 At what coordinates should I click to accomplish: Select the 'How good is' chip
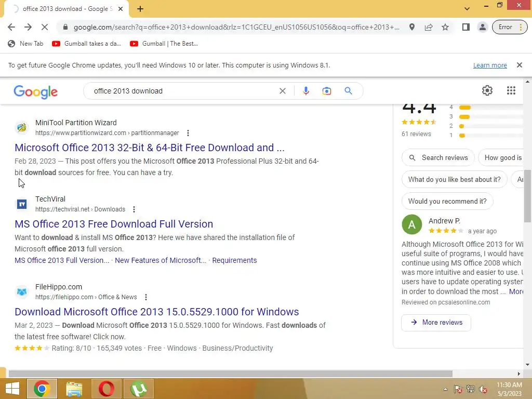click(501, 158)
